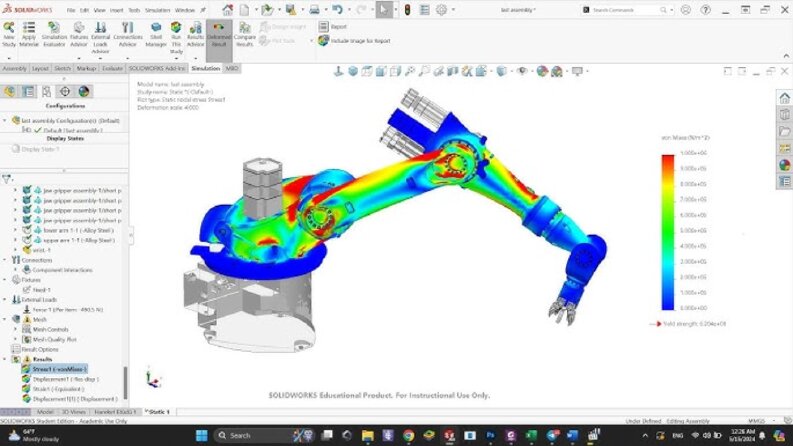This screenshot has width=793, height=446.
Task: Undo the last action
Action: [337, 10]
